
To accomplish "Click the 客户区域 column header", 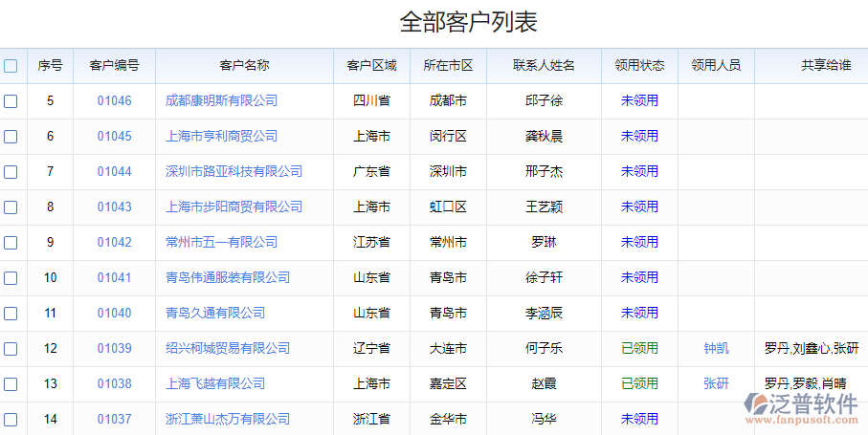I will (371, 66).
